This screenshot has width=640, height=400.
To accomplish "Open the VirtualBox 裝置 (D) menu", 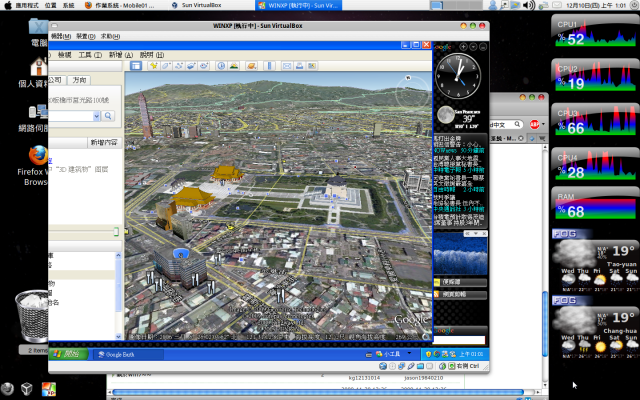I will click(86, 36).
